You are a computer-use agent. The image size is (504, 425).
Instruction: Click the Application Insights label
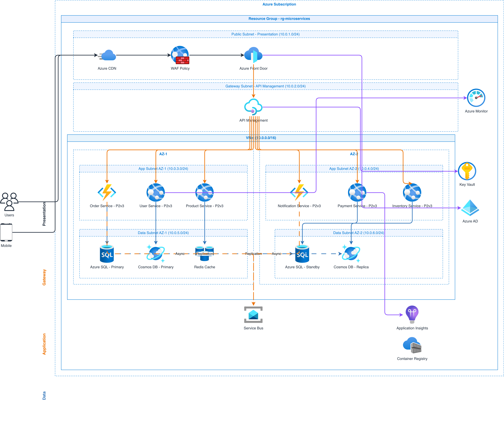pyautogui.click(x=412, y=328)
